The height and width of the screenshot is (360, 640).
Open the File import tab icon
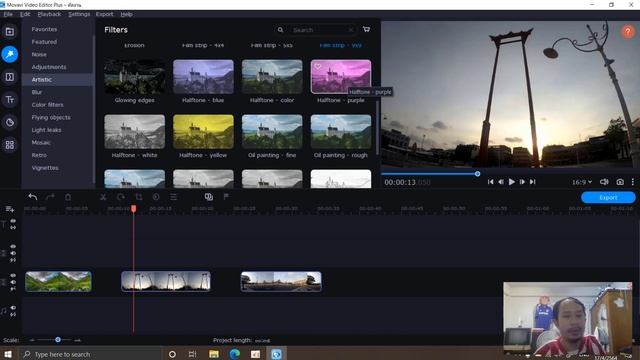[10, 32]
